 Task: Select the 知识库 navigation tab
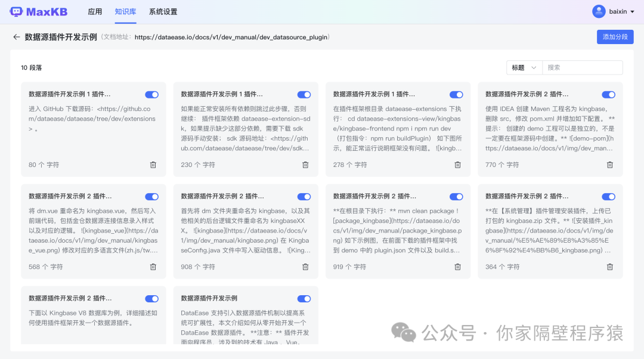pyautogui.click(x=125, y=11)
